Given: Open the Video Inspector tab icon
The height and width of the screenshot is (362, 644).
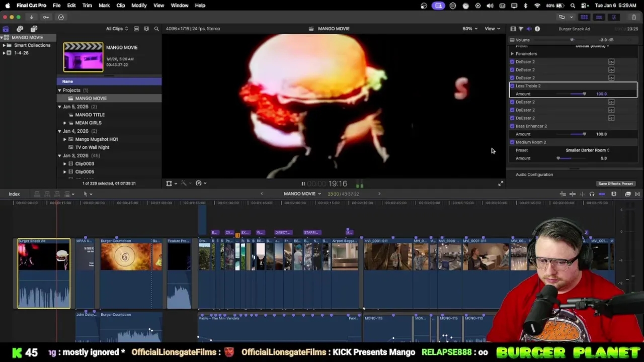Looking at the screenshot, I should click(x=513, y=29).
